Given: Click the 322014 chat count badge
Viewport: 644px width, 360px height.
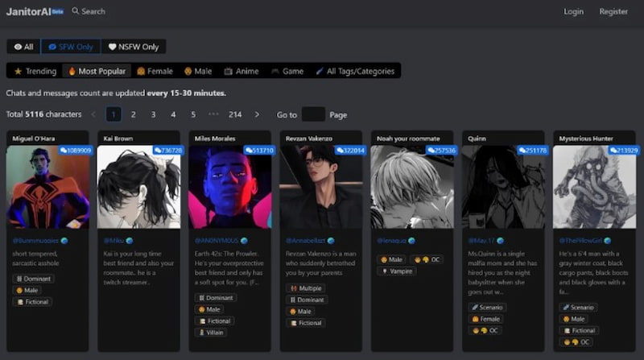Looking at the screenshot, I should [x=351, y=151].
